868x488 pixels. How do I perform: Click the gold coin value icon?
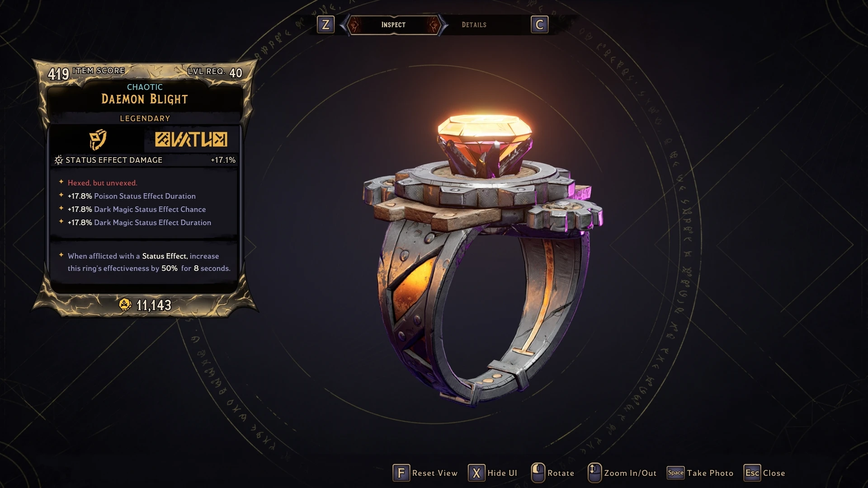125,305
